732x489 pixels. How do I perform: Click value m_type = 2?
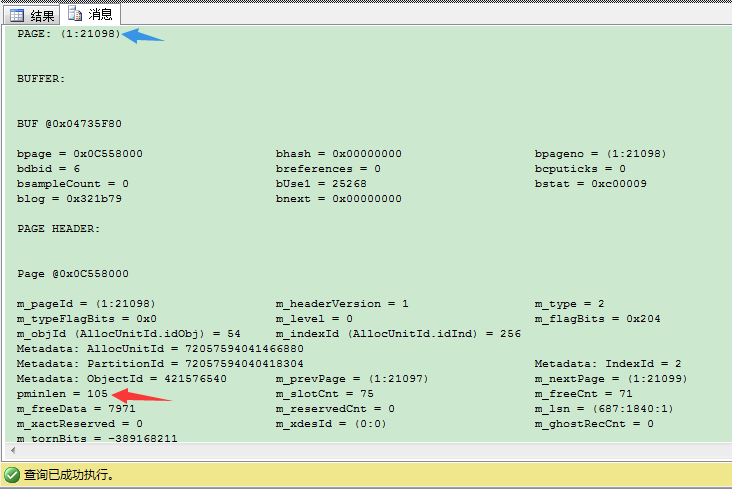tap(570, 304)
